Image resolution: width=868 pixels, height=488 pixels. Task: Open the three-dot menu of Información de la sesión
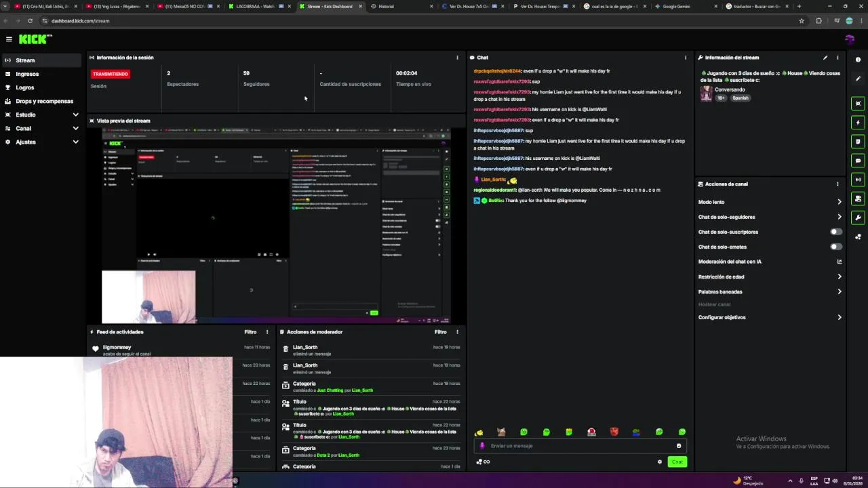457,58
